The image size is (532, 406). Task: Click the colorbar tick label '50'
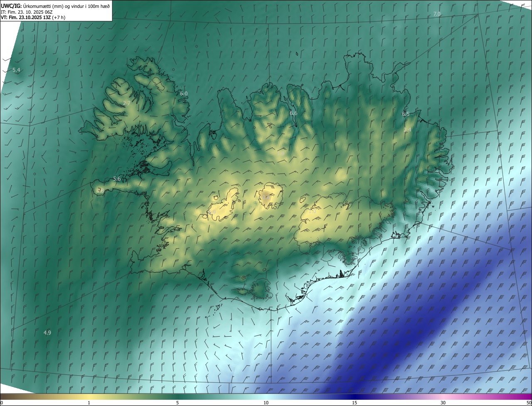click(x=529, y=403)
